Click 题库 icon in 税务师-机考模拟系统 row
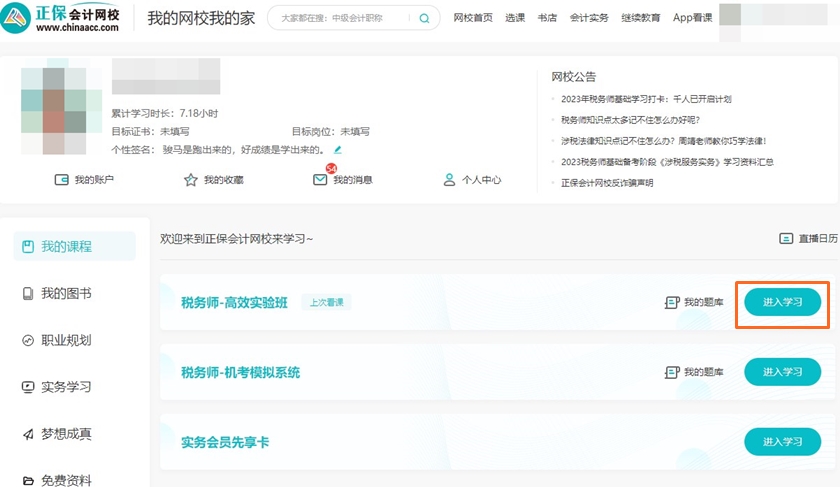Screen dimensions: 840x487 point(672,372)
